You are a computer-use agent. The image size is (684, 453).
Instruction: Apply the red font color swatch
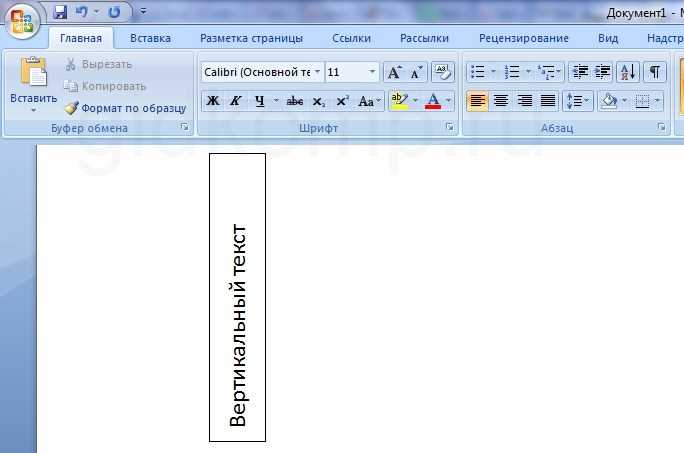click(433, 101)
